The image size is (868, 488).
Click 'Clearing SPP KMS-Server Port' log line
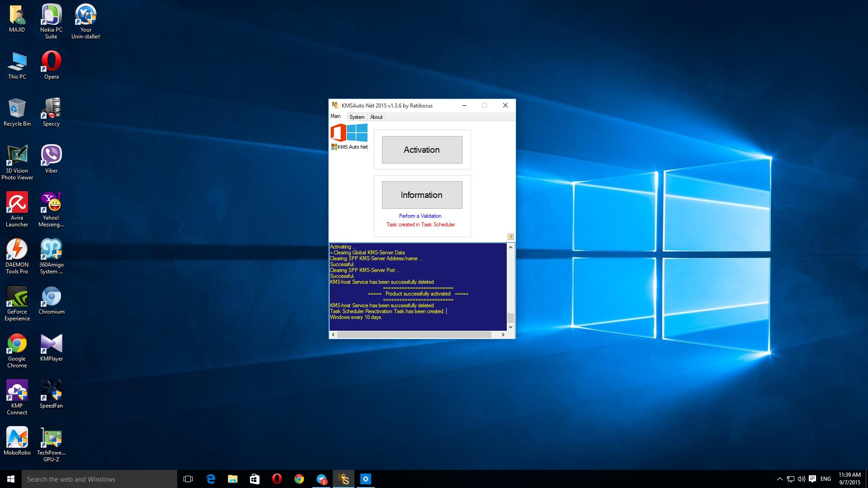[365, 270]
